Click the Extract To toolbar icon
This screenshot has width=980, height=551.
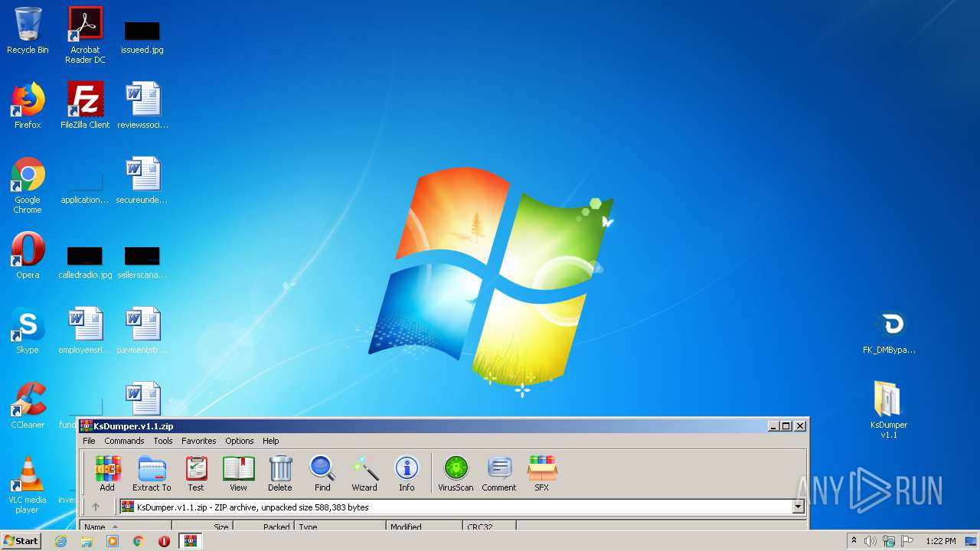coord(152,473)
